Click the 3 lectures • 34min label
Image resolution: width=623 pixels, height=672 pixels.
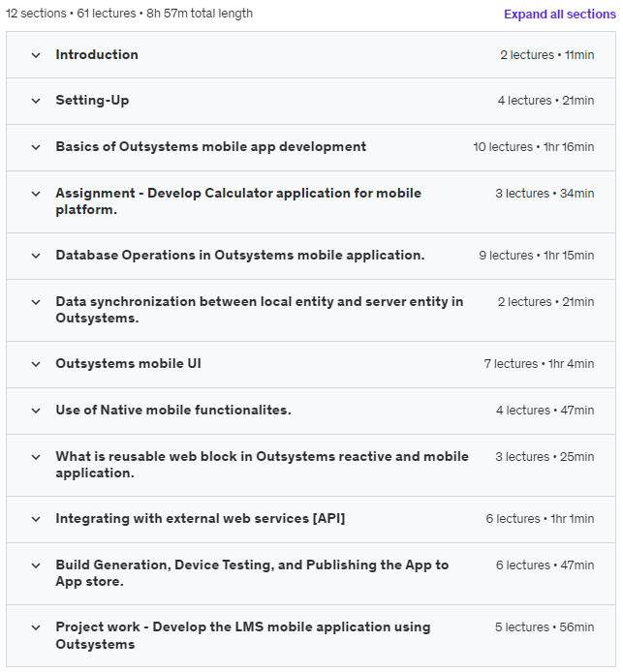[545, 194]
